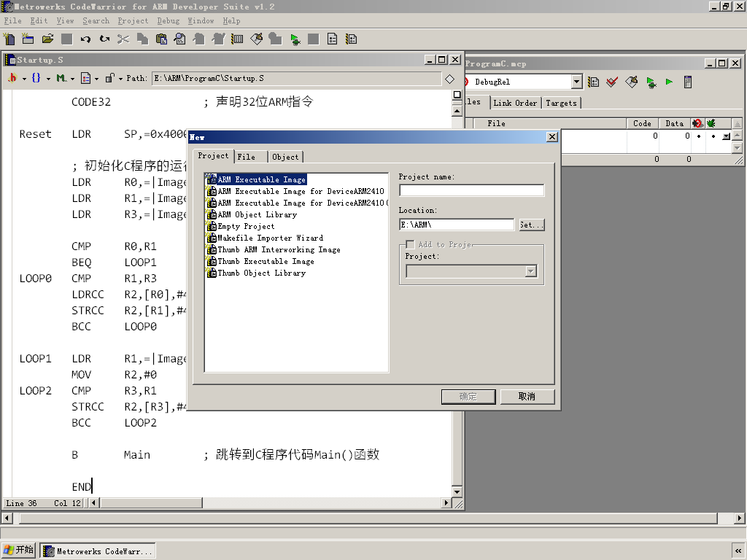
Task: Click the diamond icon beside the Path field
Action: pos(449,79)
